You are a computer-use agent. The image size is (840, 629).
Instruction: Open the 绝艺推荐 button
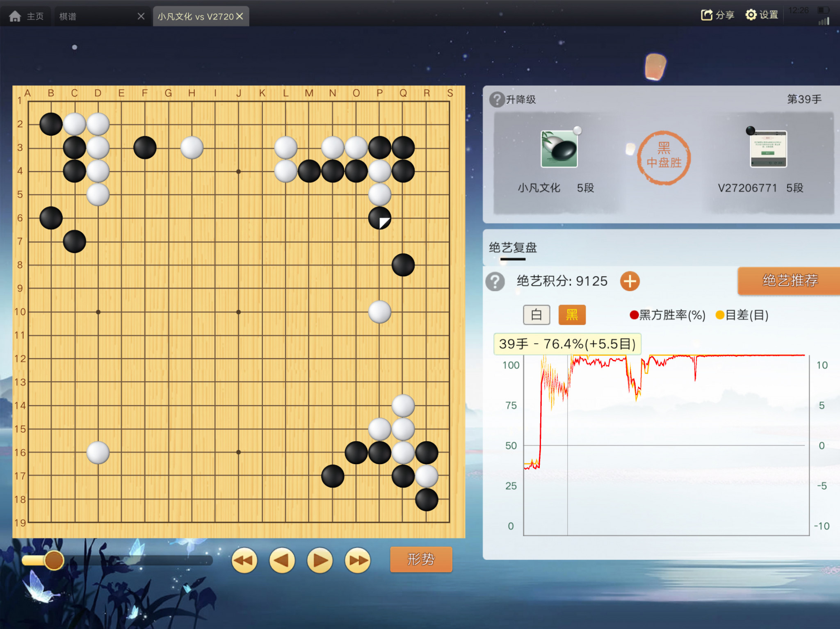click(789, 281)
